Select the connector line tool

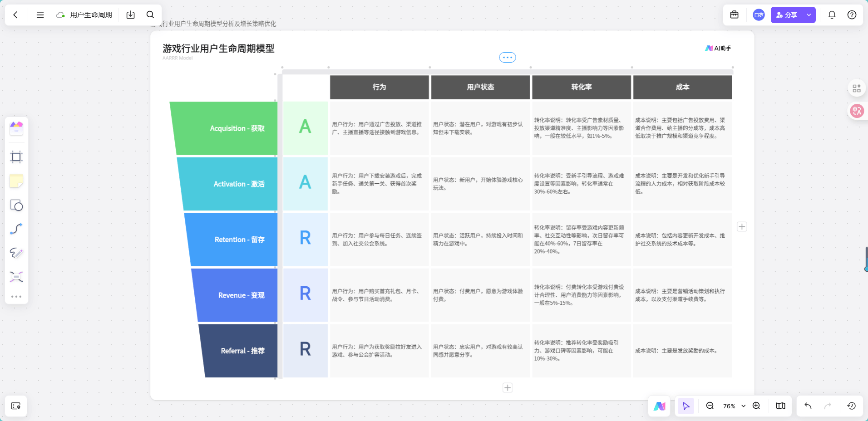coord(16,229)
